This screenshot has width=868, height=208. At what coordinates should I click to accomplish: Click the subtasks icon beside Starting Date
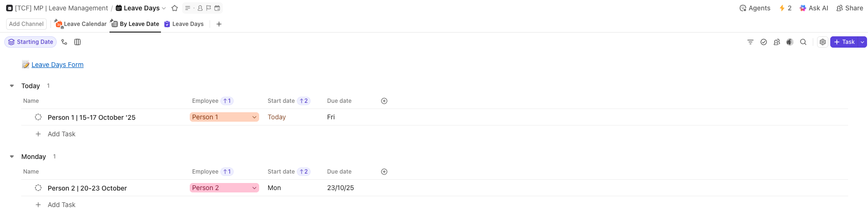[64, 42]
